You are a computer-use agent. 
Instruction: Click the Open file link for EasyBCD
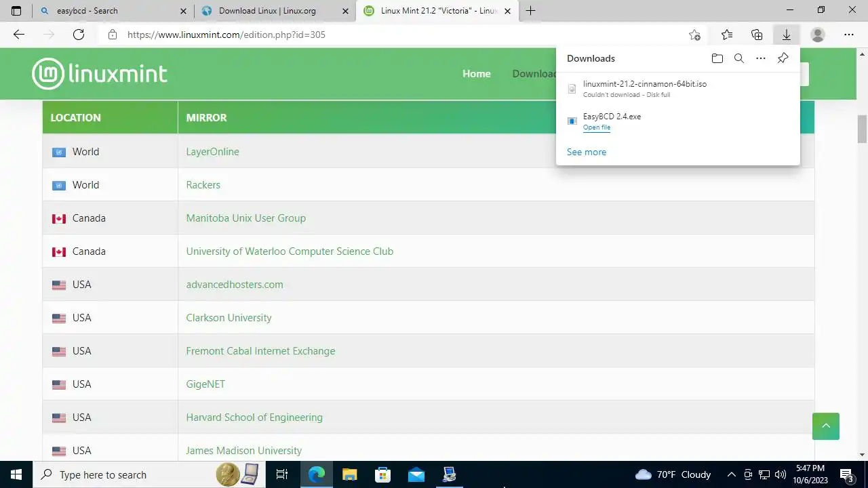coord(597,127)
